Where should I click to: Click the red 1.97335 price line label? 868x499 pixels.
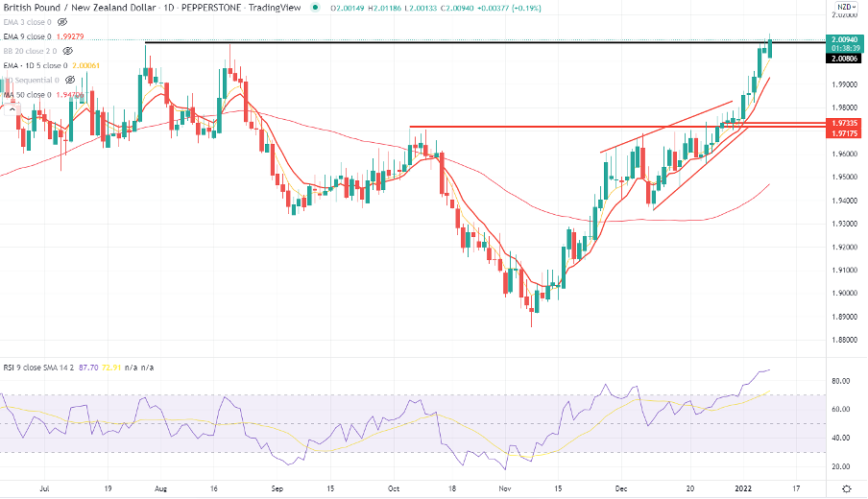[844, 123]
